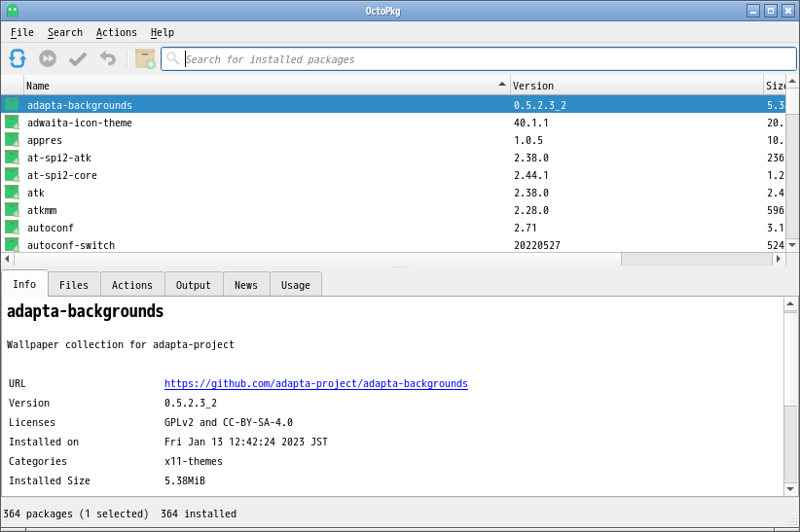Select the atk package name
800x532 pixels.
click(36, 193)
